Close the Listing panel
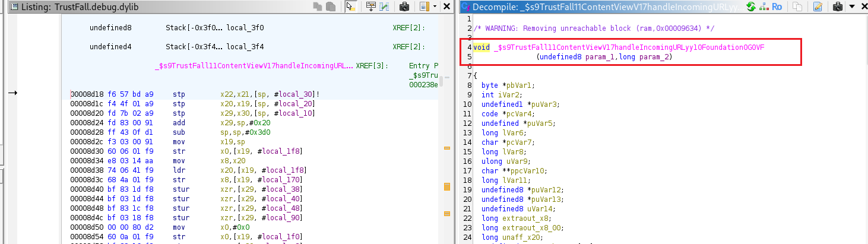 click(446, 7)
